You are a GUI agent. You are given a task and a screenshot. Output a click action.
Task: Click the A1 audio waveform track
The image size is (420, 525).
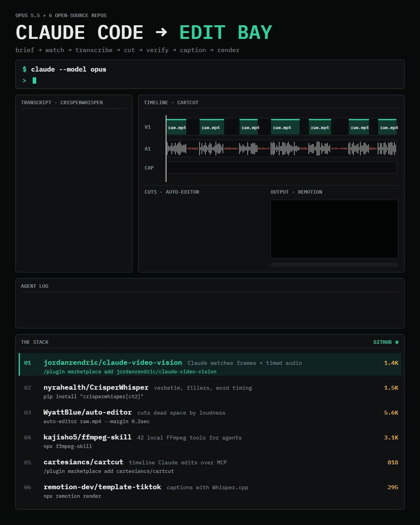point(281,149)
